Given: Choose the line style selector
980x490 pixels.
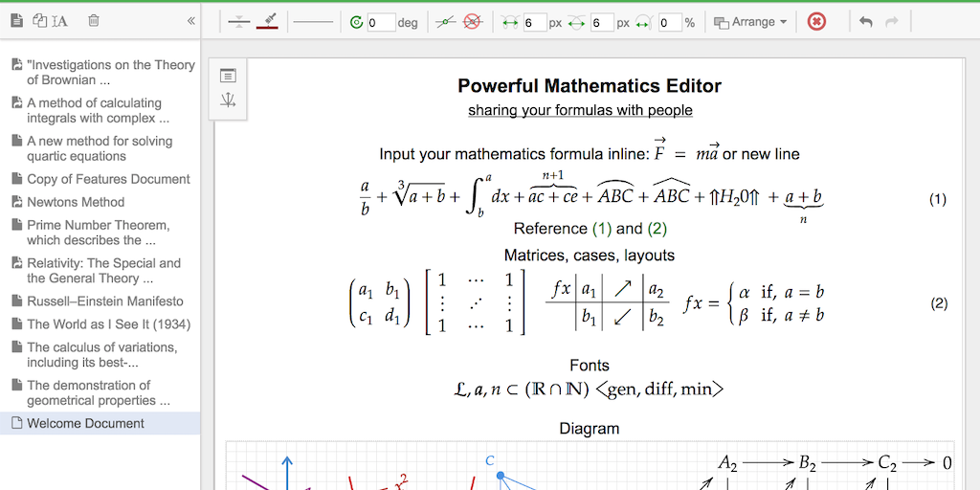Looking at the screenshot, I should point(313,23).
